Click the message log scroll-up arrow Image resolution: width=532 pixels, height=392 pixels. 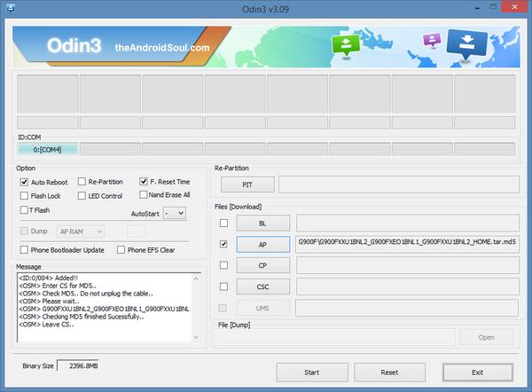(196, 278)
